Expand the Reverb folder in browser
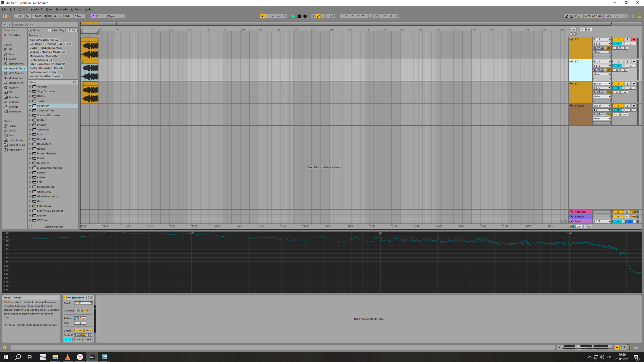This screenshot has height=362, width=644. pos(30,139)
